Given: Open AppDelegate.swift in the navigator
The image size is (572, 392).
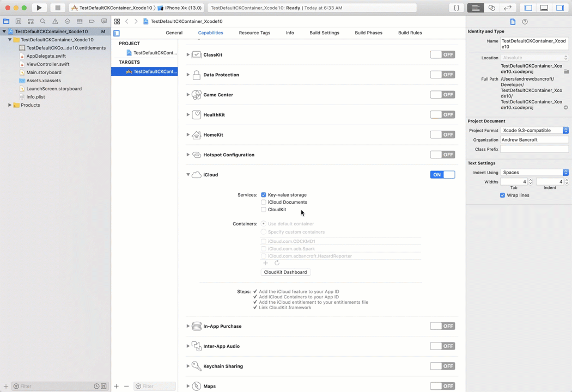Looking at the screenshot, I should pos(46,56).
